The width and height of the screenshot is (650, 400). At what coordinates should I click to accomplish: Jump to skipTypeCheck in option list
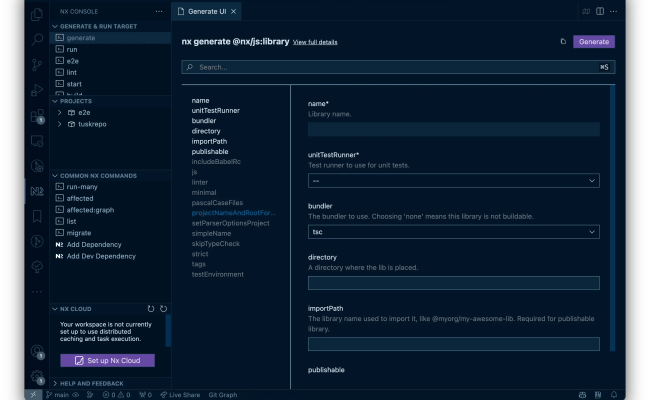216,244
